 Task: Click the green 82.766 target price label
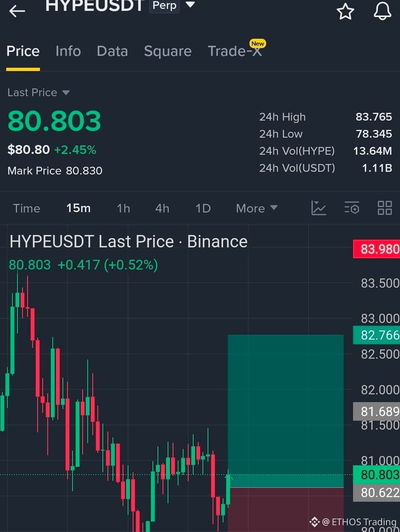click(x=376, y=335)
